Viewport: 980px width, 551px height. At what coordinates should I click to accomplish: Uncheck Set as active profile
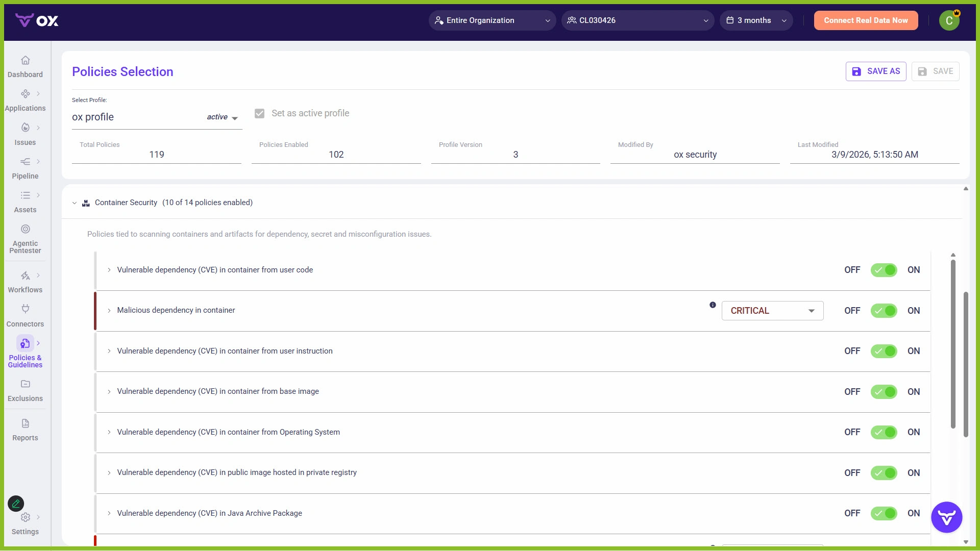[260, 113]
